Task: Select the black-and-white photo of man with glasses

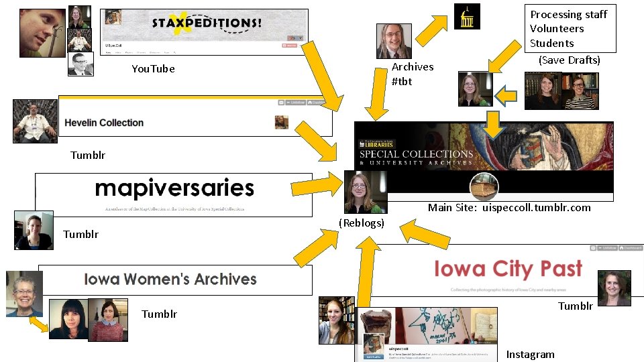Action: (80, 64)
